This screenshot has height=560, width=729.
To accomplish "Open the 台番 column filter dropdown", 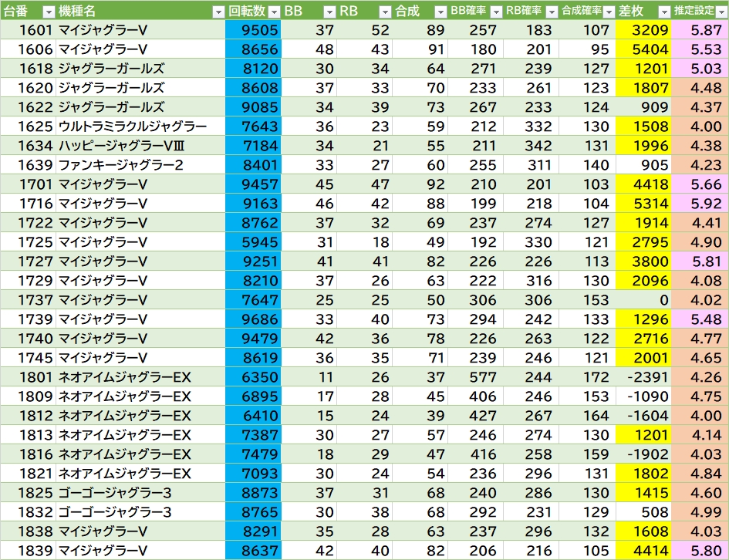I will [x=48, y=12].
